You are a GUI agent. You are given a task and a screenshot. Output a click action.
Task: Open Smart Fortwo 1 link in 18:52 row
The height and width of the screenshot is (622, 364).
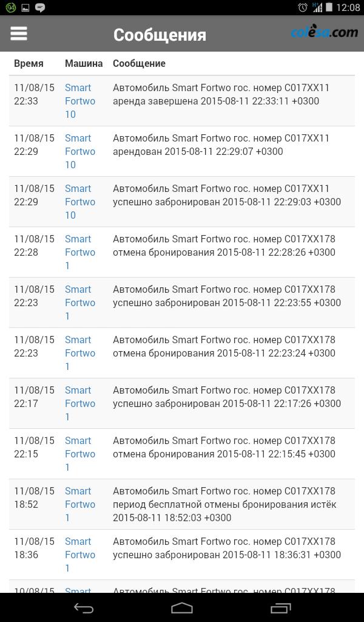(x=79, y=504)
